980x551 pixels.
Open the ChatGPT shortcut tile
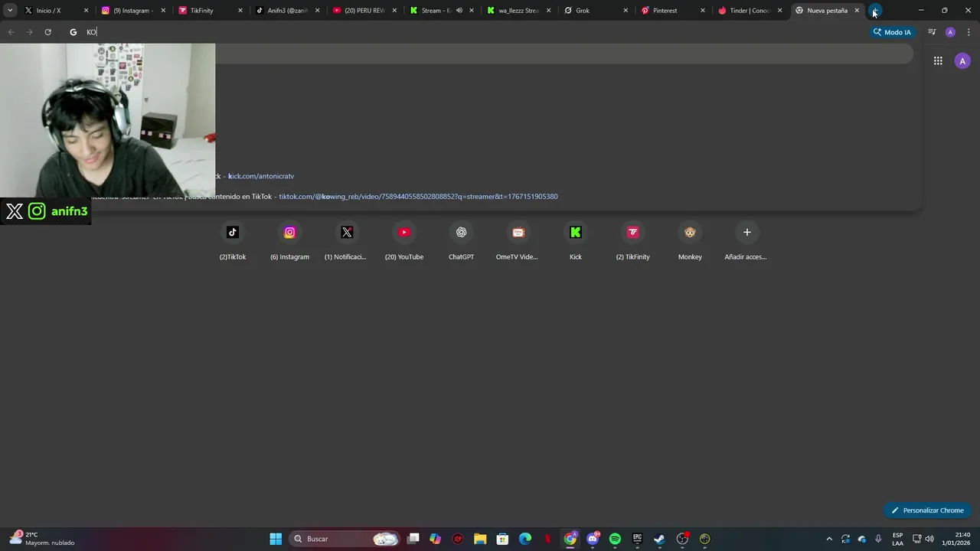point(461,241)
